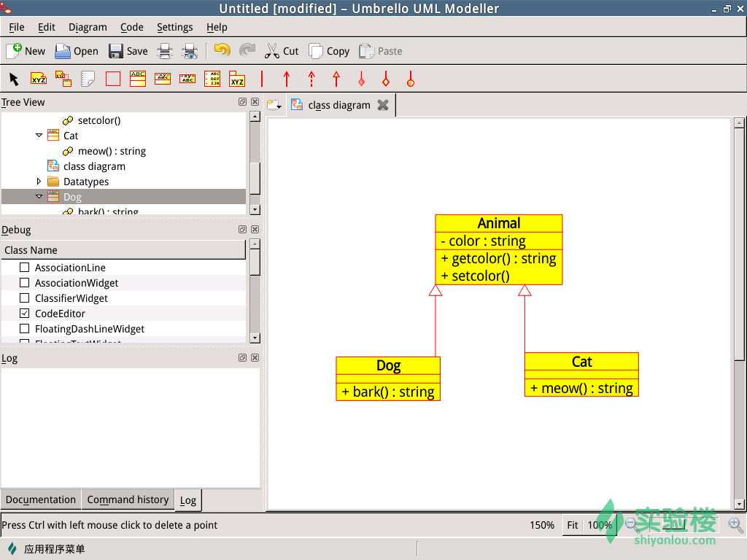Switch to the Command history tab
Image resolution: width=747 pixels, height=560 pixels.
128,499
